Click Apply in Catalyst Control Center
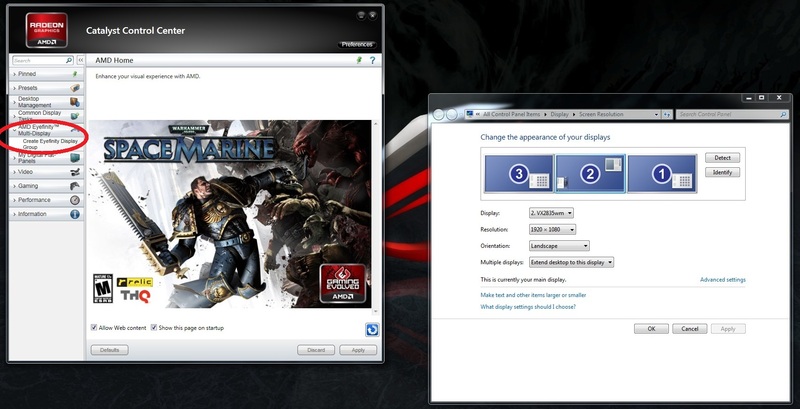The height and width of the screenshot is (409, 800). pos(358,350)
